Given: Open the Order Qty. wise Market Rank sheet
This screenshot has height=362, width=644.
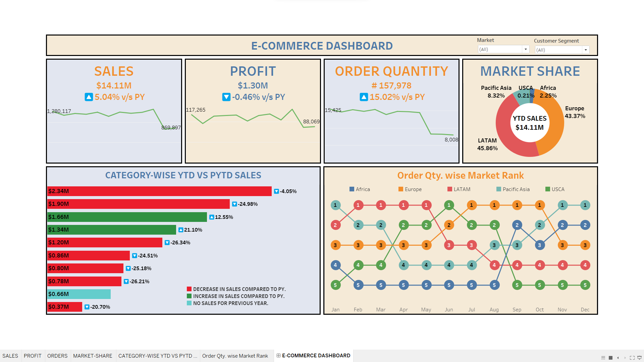Looking at the screenshot, I should 235,355.
